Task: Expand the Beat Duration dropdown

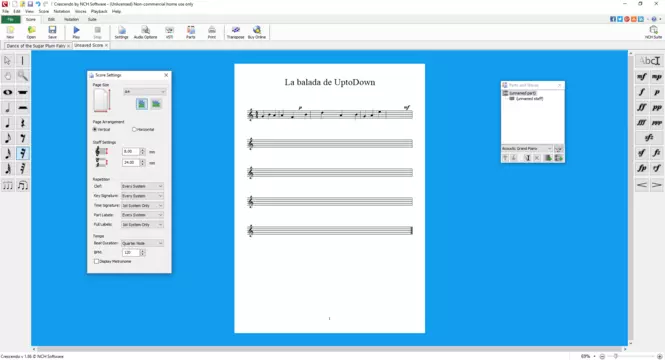Action: coord(142,243)
